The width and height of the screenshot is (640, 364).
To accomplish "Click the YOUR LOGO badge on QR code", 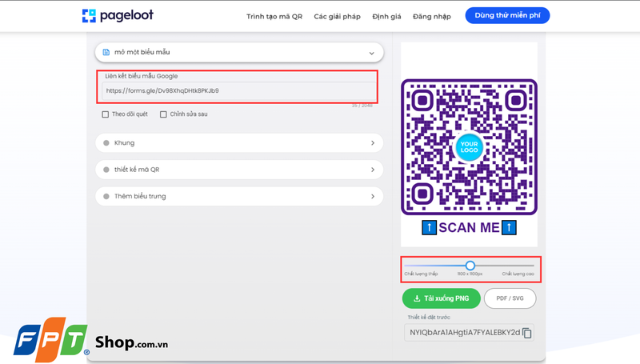I will click(x=469, y=147).
